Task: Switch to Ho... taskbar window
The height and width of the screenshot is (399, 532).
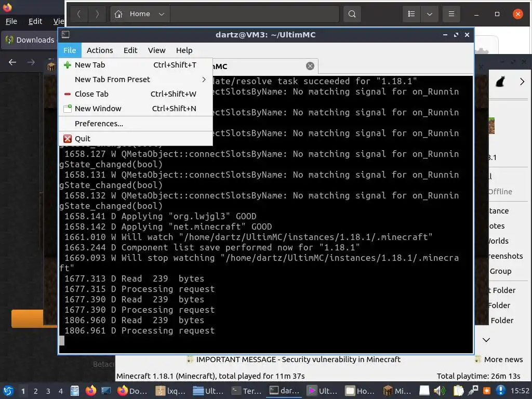Action: pos(361,391)
